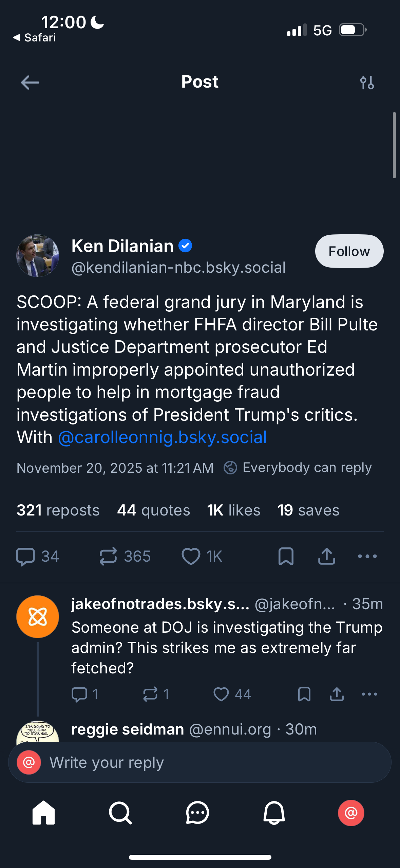This screenshot has width=400, height=868.
Task: Follow Ken Dilanian
Action: [x=349, y=251]
